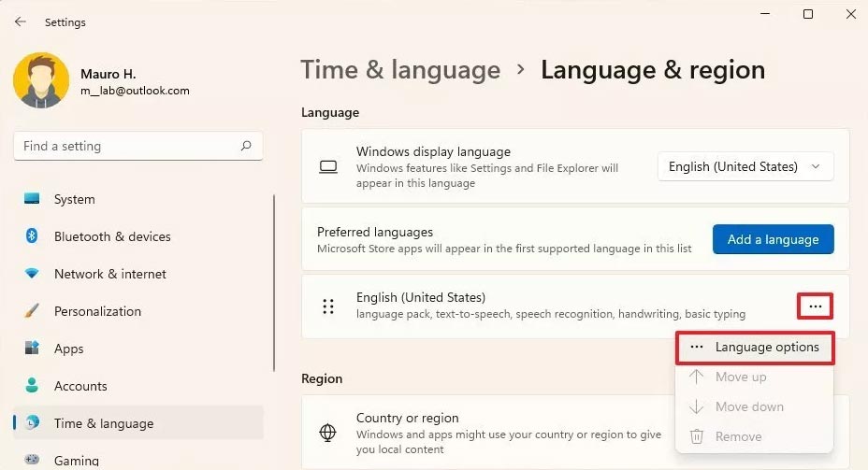
Task: Choose Remove from the context menu
Action: [755, 436]
